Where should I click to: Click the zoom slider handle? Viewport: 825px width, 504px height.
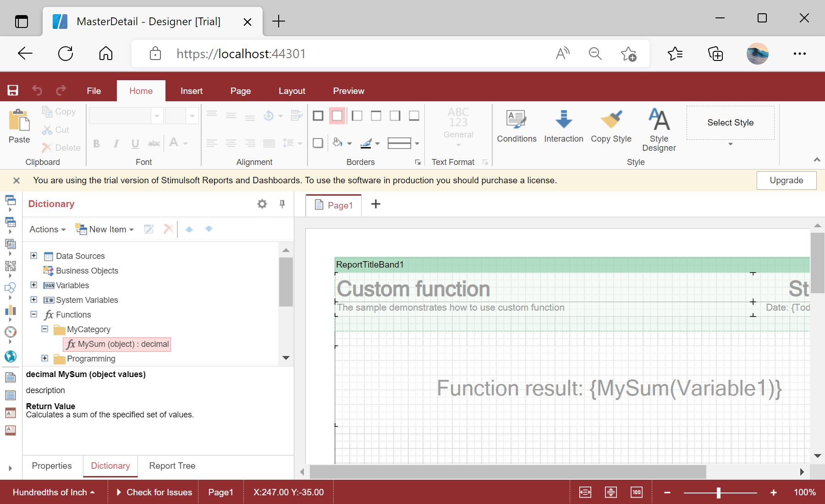click(x=718, y=493)
